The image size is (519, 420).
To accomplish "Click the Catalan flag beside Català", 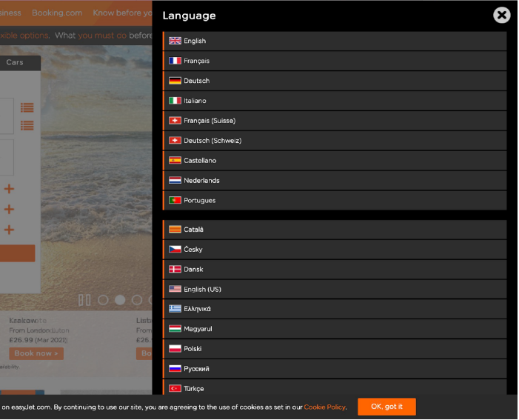I will (x=175, y=229).
